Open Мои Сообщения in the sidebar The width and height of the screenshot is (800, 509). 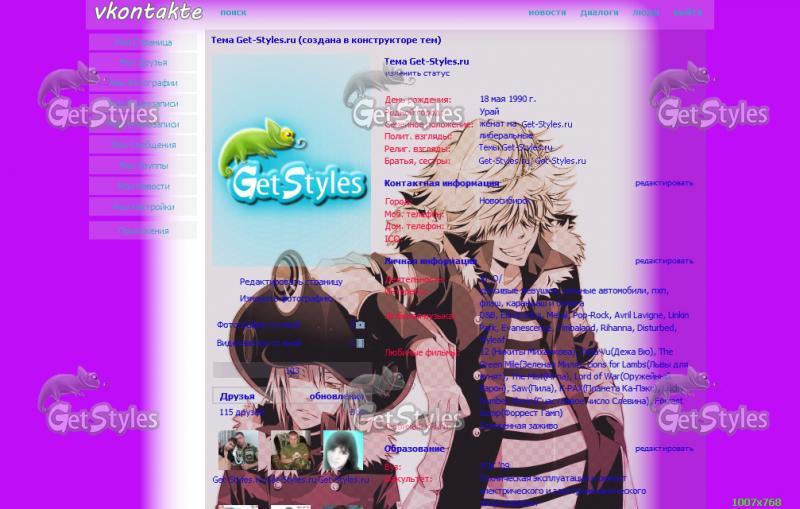(x=143, y=145)
